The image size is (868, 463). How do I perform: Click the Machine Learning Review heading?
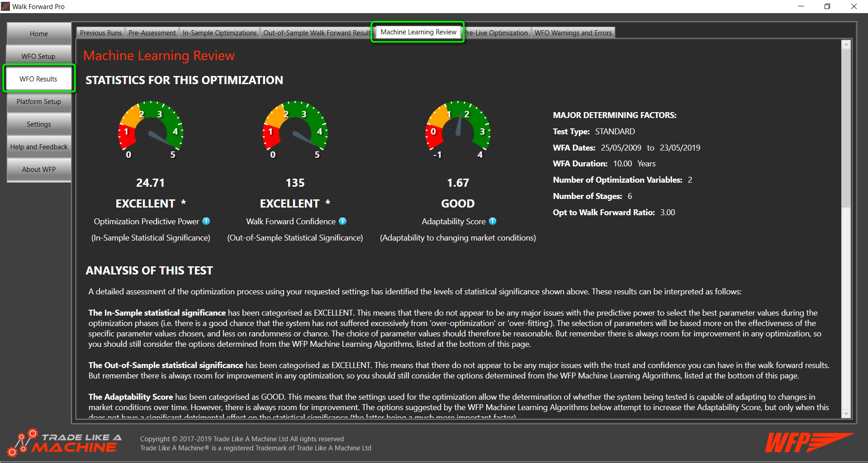click(x=159, y=56)
